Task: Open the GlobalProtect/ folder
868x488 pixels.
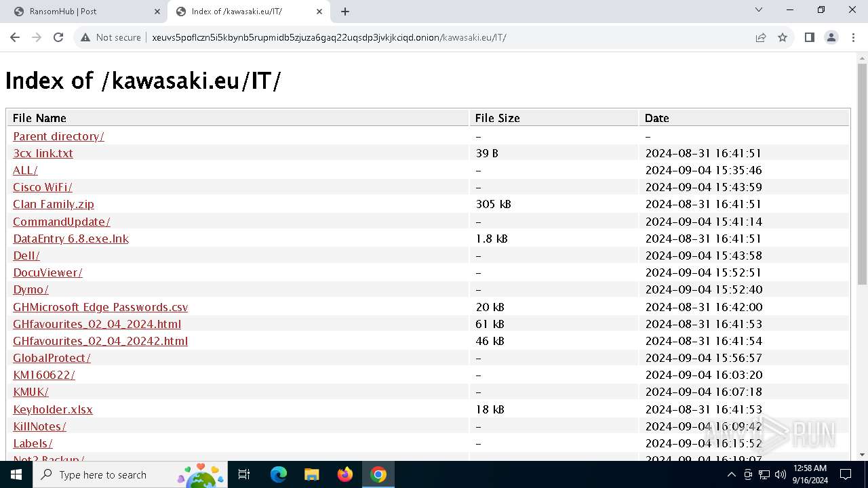Action: 52,358
